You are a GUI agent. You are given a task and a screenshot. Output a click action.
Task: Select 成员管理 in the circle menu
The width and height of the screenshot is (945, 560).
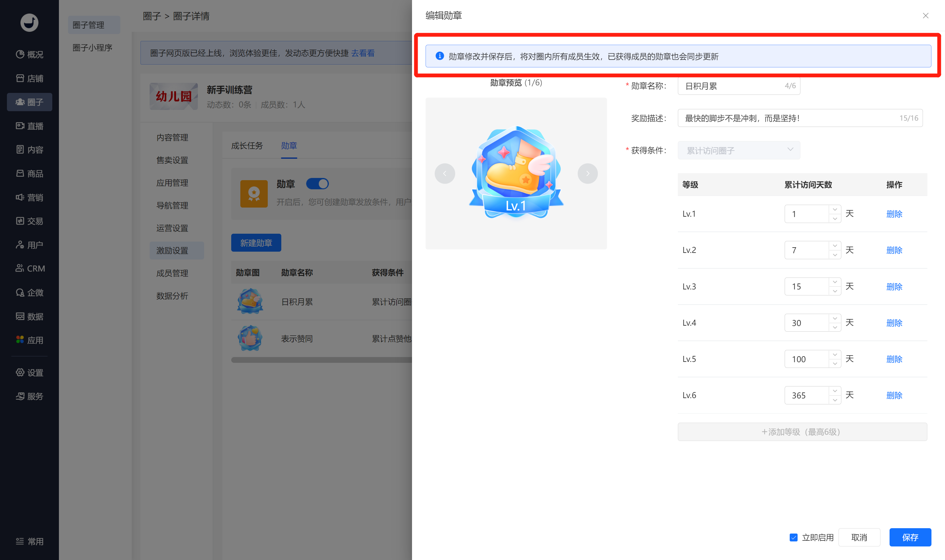[x=173, y=273]
